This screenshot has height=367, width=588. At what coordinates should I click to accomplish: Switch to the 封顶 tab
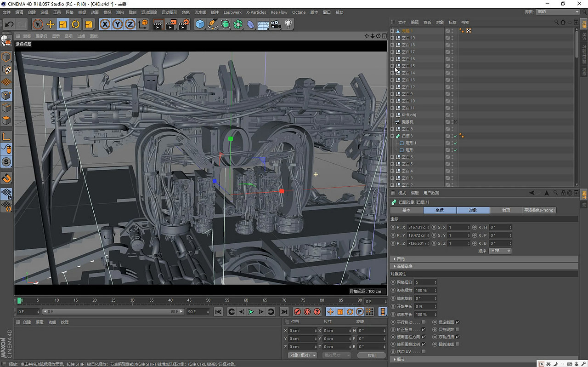pyautogui.click(x=507, y=210)
